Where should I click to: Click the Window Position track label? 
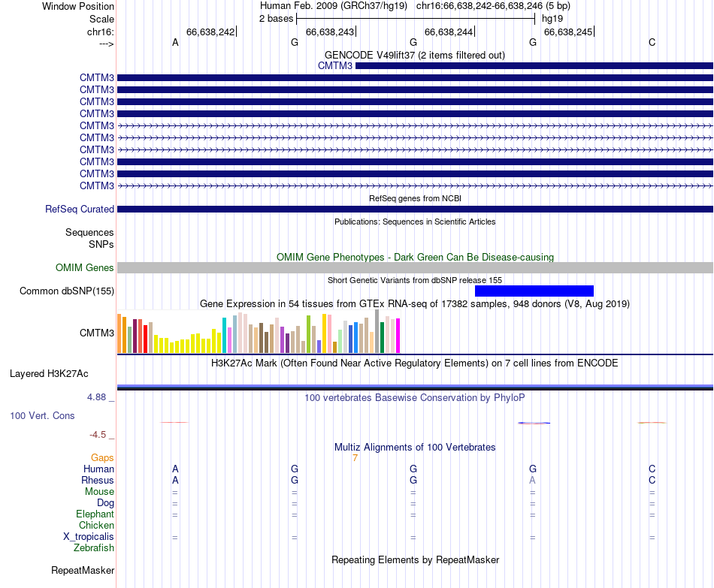coord(78,6)
